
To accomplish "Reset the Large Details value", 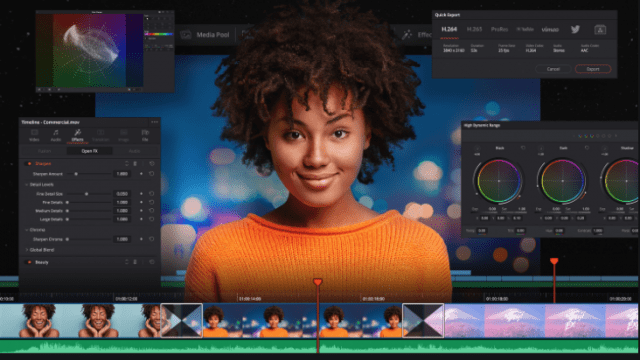I will [151, 219].
